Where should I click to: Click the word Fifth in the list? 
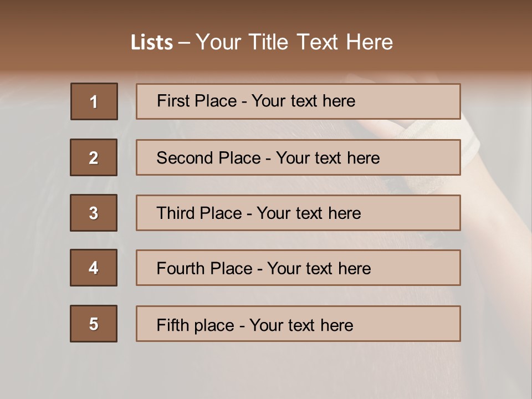click(x=173, y=325)
